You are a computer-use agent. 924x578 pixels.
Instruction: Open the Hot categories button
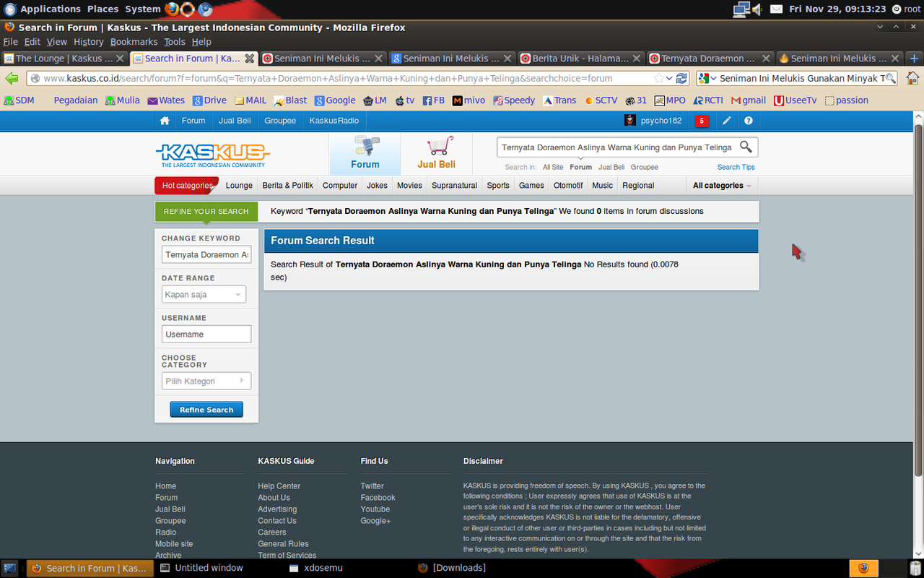pyautogui.click(x=187, y=186)
